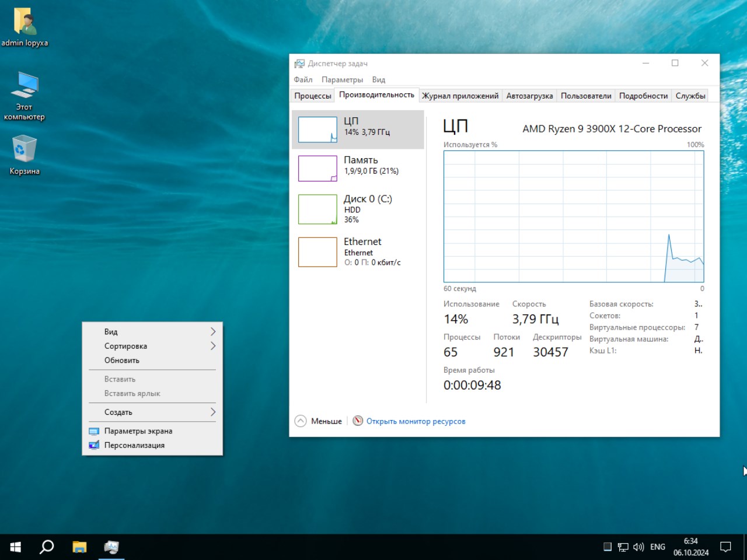Open the "Параметры" menu in Task Manager
Image resolution: width=747 pixels, height=560 pixels.
[x=342, y=79]
